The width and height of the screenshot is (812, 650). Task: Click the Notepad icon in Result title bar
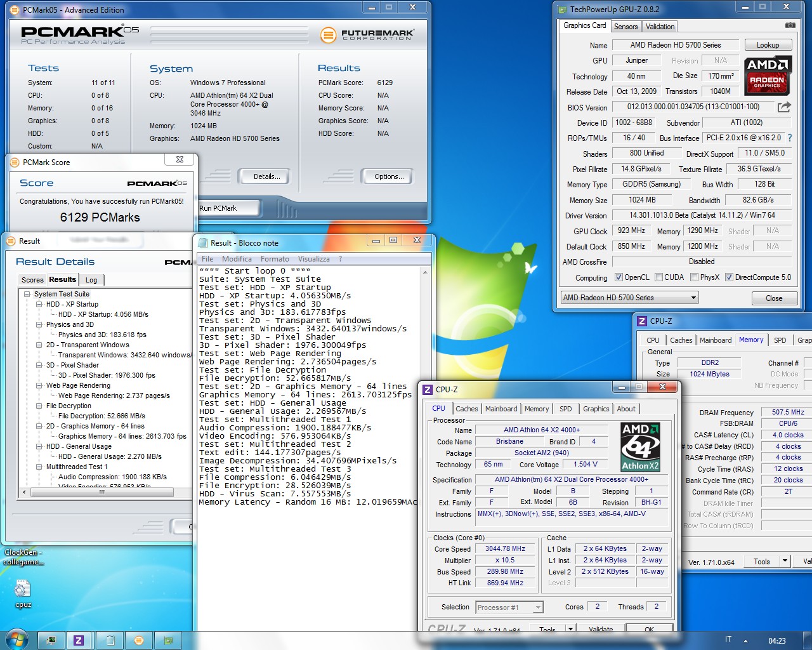[x=203, y=242]
